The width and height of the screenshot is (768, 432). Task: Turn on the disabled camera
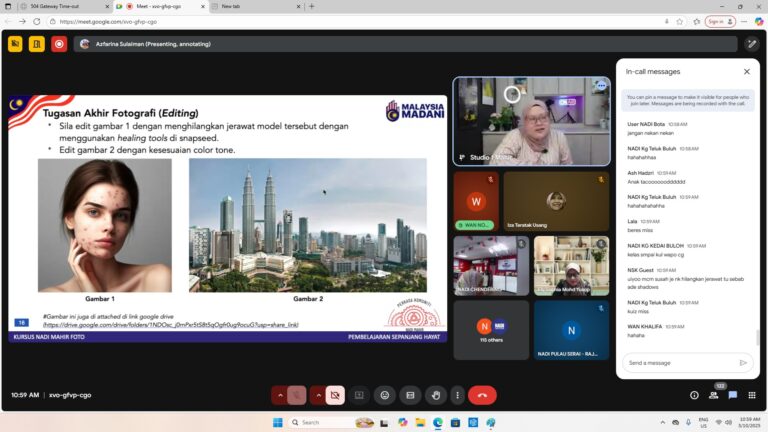point(335,395)
